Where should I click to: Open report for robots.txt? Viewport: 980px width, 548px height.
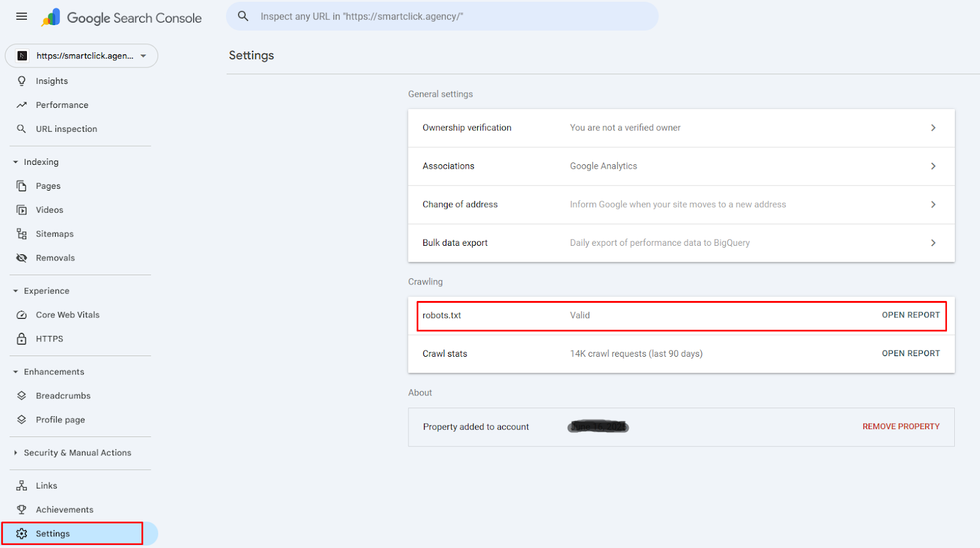pyautogui.click(x=911, y=315)
